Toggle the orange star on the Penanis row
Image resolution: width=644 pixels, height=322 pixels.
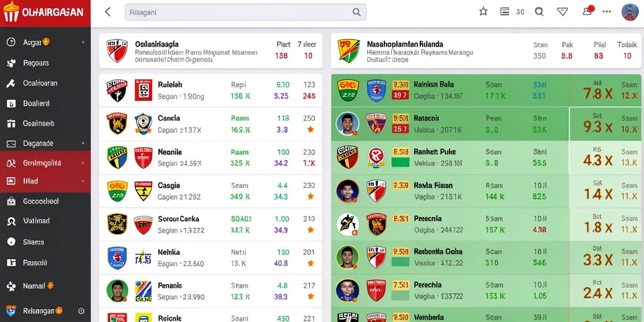(x=311, y=296)
